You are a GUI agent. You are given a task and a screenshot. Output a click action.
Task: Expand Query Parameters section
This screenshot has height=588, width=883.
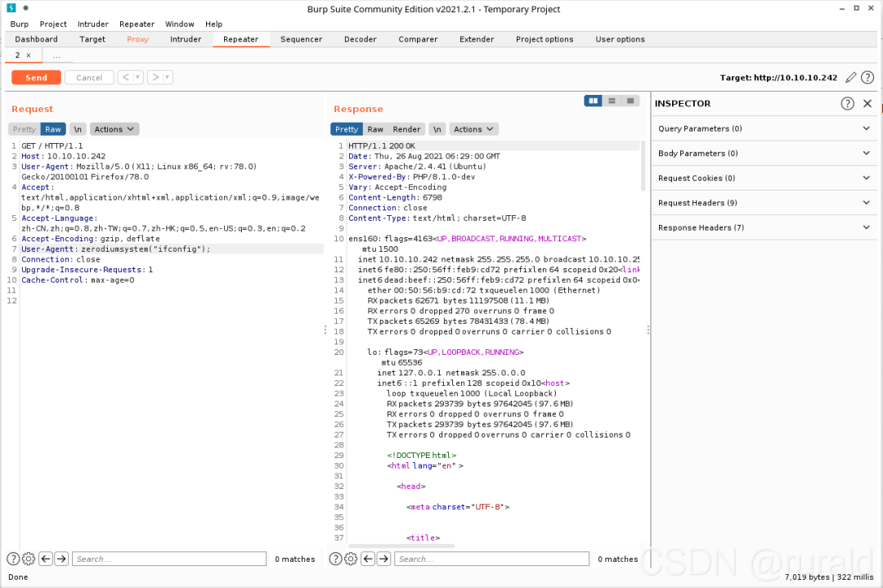click(x=764, y=128)
